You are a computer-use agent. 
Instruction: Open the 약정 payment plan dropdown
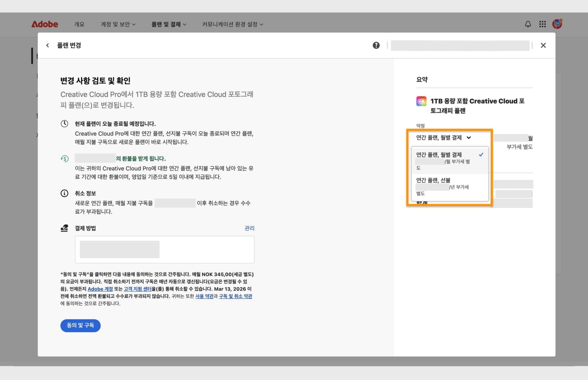(x=443, y=138)
